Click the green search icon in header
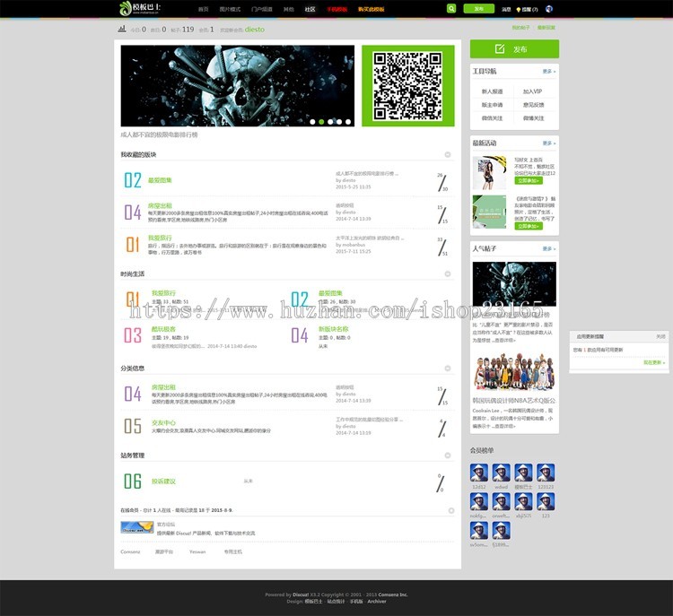The width and height of the screenshot is (673, 616). 451,9
